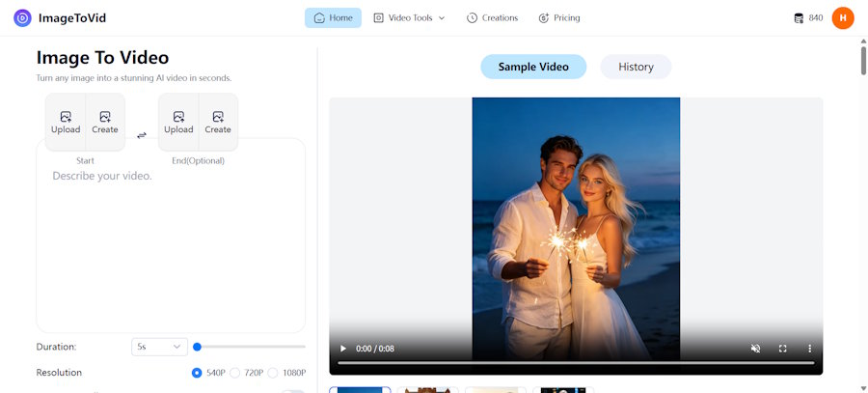868x393 pixels.
Task: Select the 720P resolution
Action: tap(234, 373)
